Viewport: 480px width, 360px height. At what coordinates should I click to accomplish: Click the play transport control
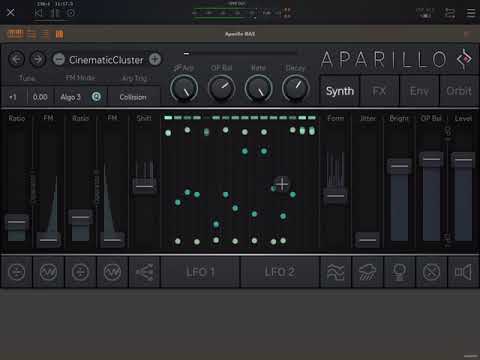pyautogui.click(x=55, y=13)
